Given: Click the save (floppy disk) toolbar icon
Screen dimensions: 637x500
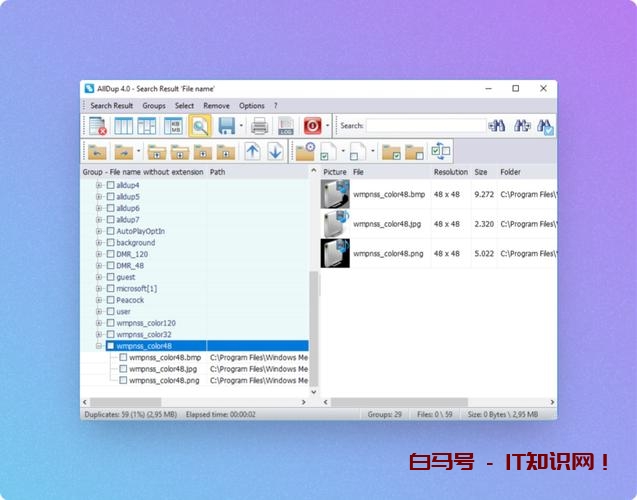Looking at the screenshot, I should [x=226, y=126].
